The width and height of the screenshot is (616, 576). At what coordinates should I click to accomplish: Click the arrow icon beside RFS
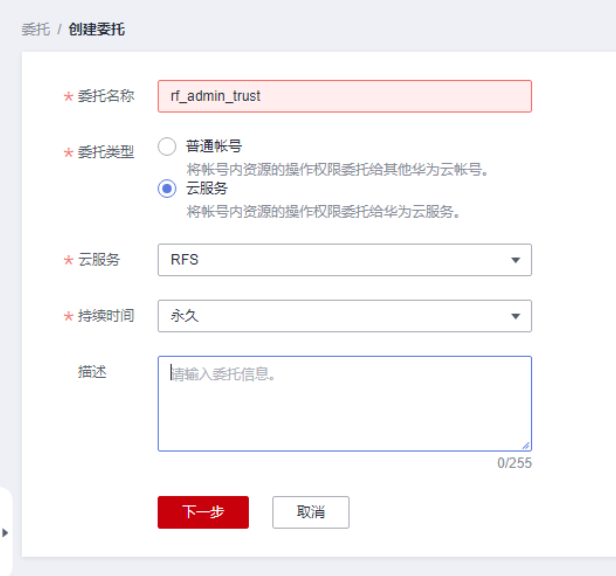click(516, 260)
